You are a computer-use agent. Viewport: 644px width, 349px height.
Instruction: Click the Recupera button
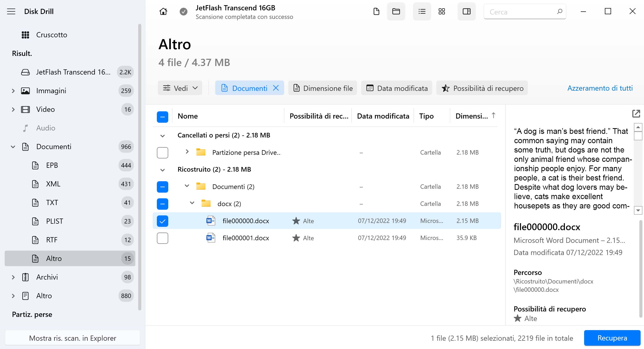[x=612, y=338]
